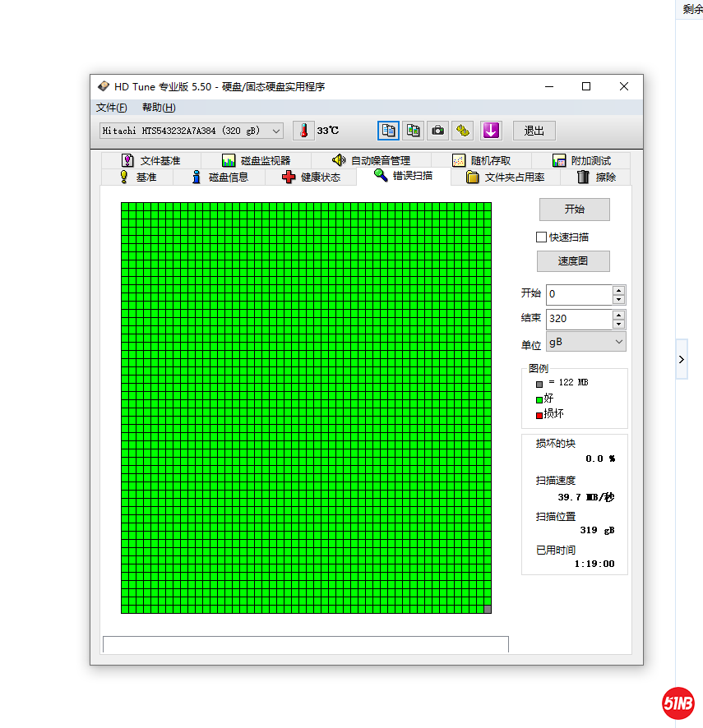
Task: Click the 开始 scan button
Action: [x=574, y=210]
